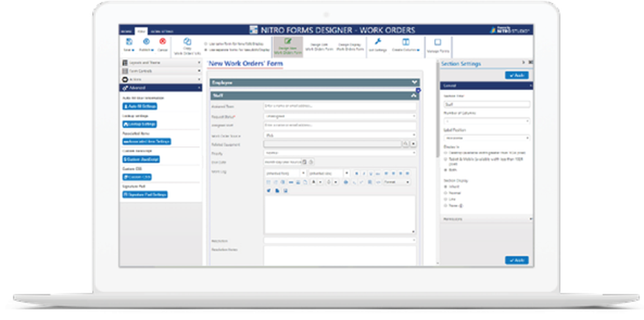644x320 pixels.
Task: Expand the Actions panel
Action: coord(160,79)
